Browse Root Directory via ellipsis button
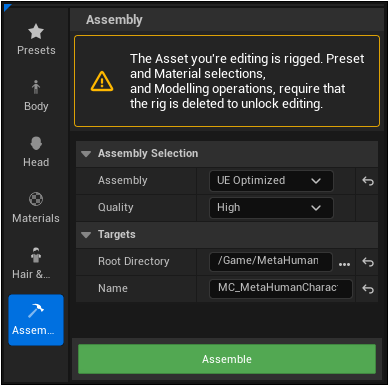The image size is (389, 386). pyautogui.click(x=344, y=264)
